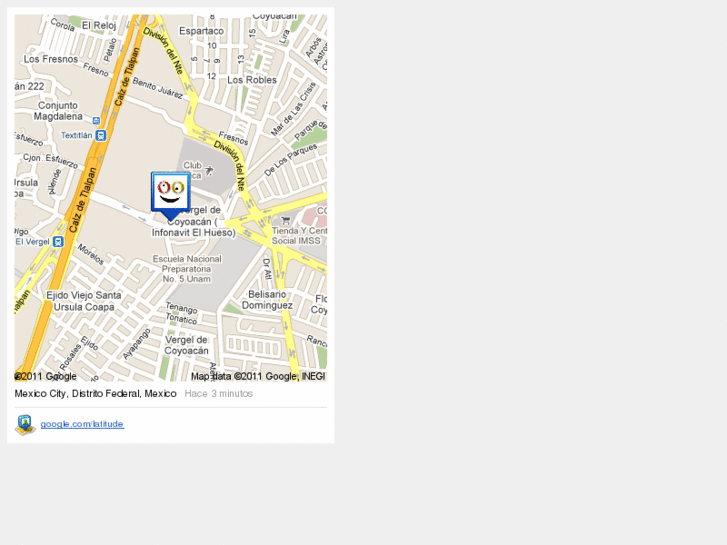The width and height of the screenshot is (727, 545).
Task: Click the 'Ejido Viejo Santa Ursula Coapa' label
Action: coord(84,301)
